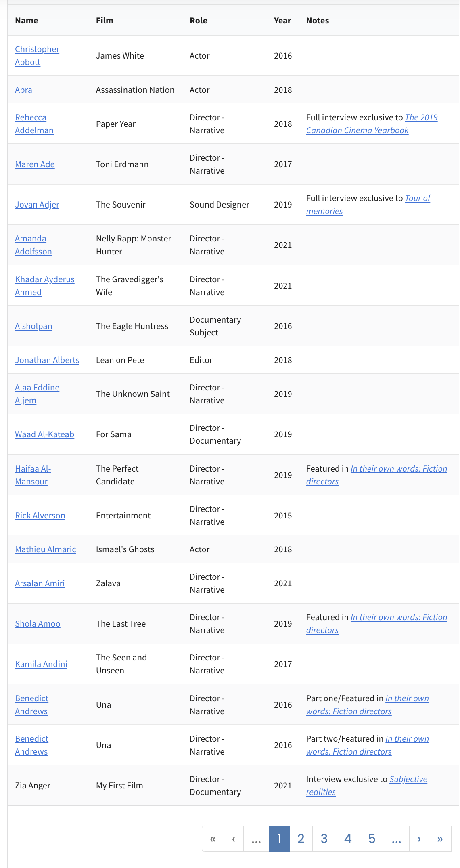Go to the first page arrow
Viewport: 460px width, 868px height.
click(x=213, y=839)
